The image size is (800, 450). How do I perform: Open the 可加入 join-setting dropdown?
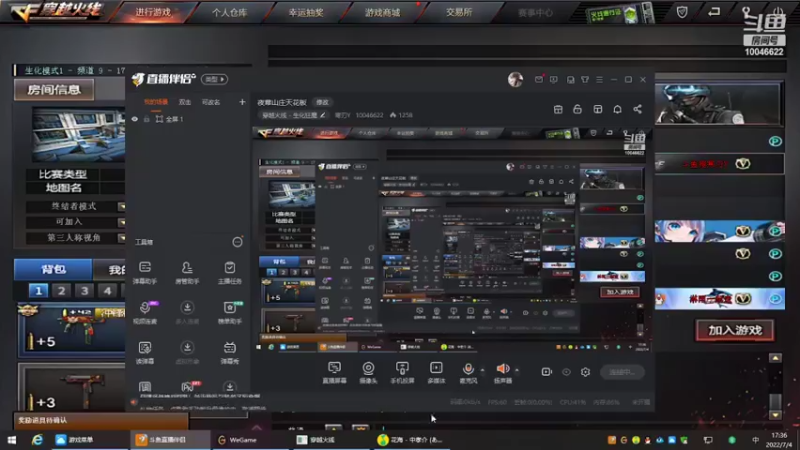tap(121, 222)
